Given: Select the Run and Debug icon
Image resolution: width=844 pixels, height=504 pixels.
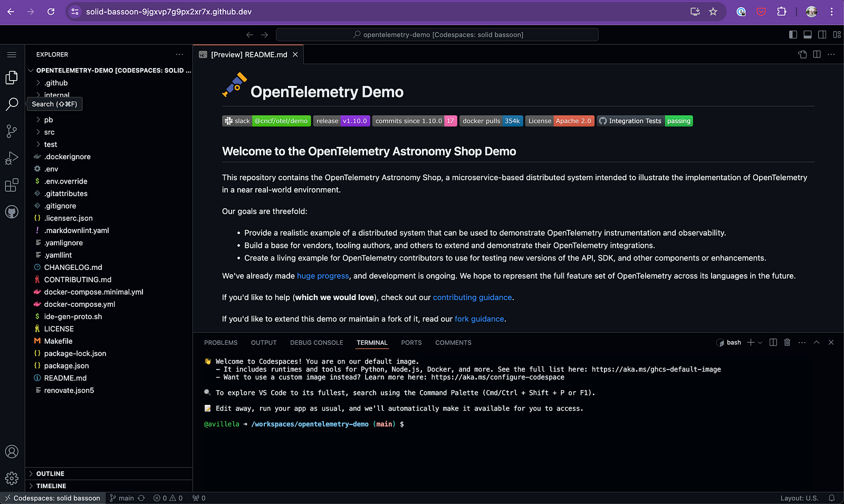Looking at the screenshot, I should tap(12, 158).
